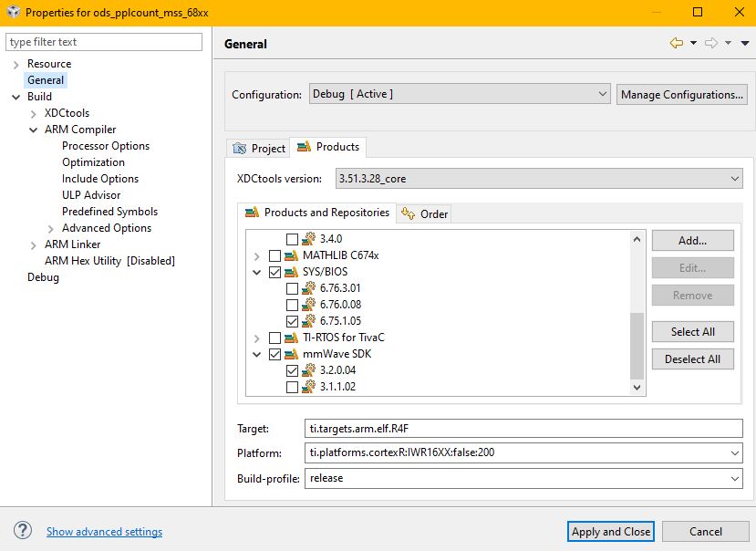Click the back navigation arrow icon
756x551 pixels.
[676, 43]
